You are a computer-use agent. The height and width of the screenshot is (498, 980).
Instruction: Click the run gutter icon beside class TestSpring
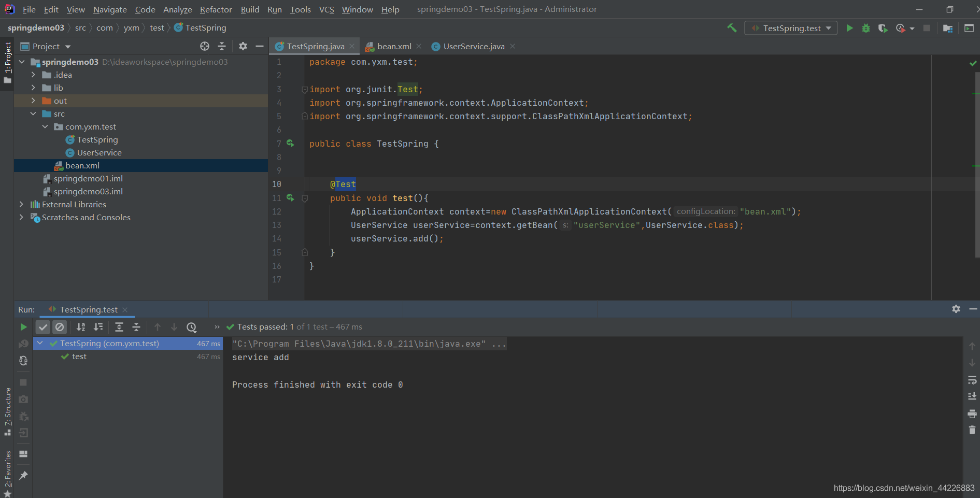click(291, 144)
